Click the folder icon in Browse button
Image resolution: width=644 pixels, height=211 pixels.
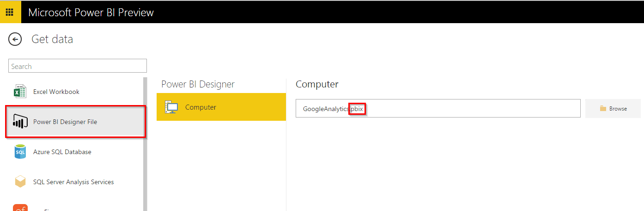[603, 109]
